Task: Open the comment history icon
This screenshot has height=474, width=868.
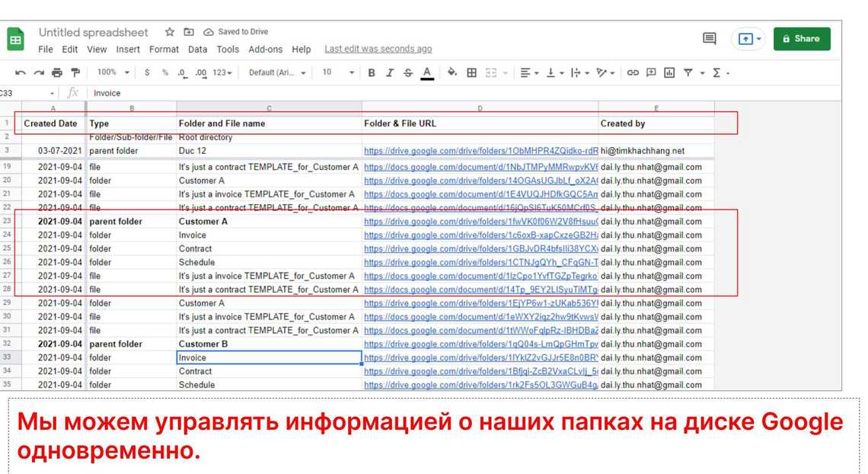Action: (x=709, y=38)
